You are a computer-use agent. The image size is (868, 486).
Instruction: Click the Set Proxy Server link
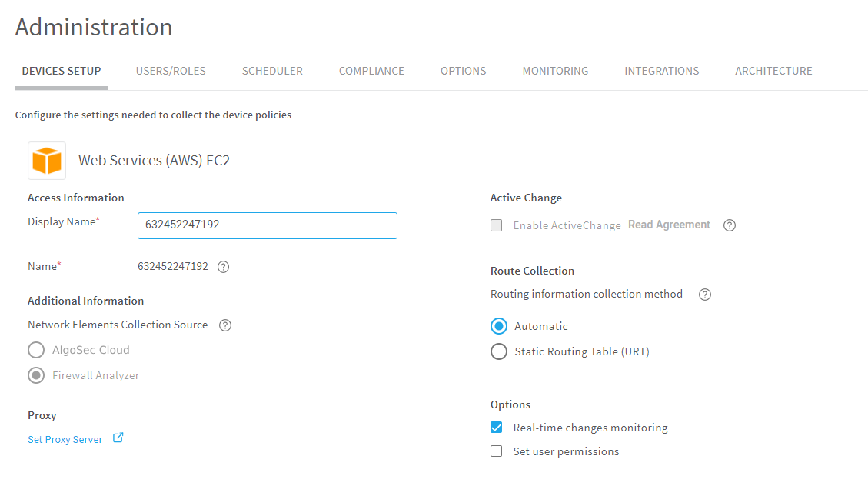(x=65, y=440)
